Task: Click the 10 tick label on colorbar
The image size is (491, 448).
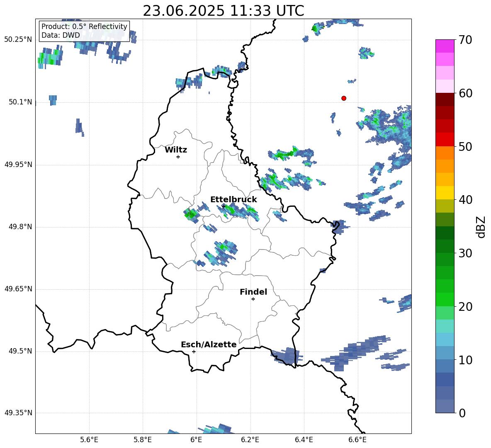Action: 465,360
